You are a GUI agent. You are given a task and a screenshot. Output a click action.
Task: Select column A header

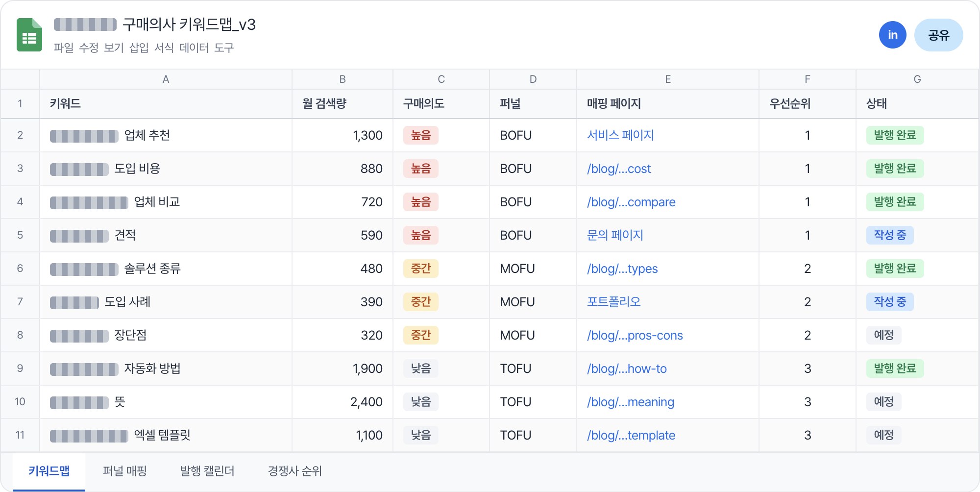[x=166, y=79]
